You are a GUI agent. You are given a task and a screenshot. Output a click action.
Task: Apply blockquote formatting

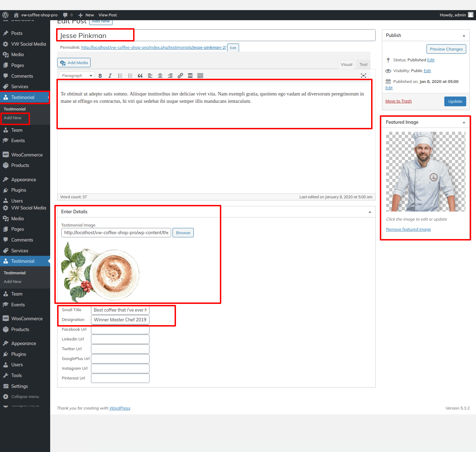(140, 76)
